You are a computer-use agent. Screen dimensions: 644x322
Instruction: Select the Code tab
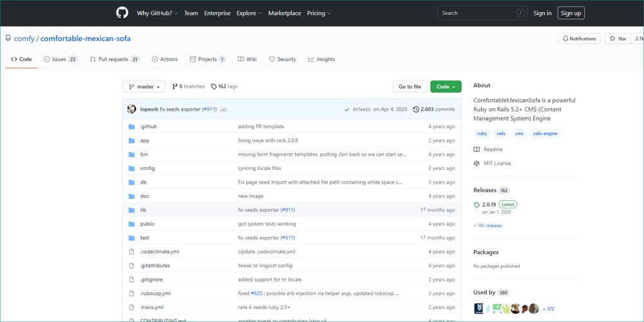(x=21, y=59)
